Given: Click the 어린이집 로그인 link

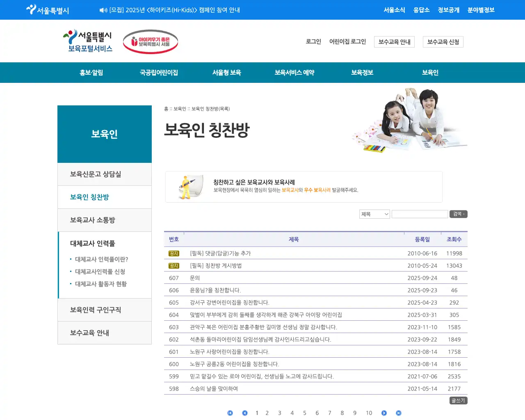Looking at the screenshot, I should [x=347, y=41].
